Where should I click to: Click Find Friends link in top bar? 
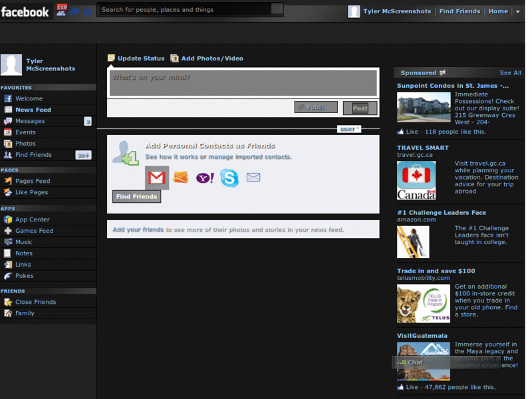coord(460,11)
